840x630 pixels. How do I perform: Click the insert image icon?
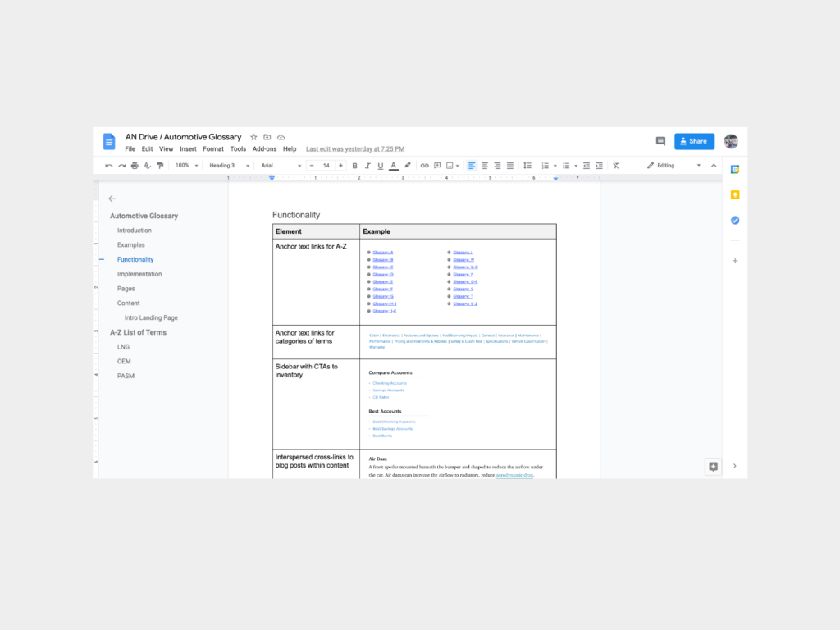450,166
